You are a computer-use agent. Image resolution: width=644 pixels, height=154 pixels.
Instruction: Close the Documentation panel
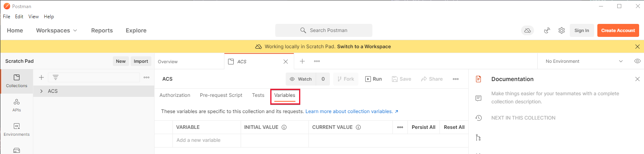point(637,79)
